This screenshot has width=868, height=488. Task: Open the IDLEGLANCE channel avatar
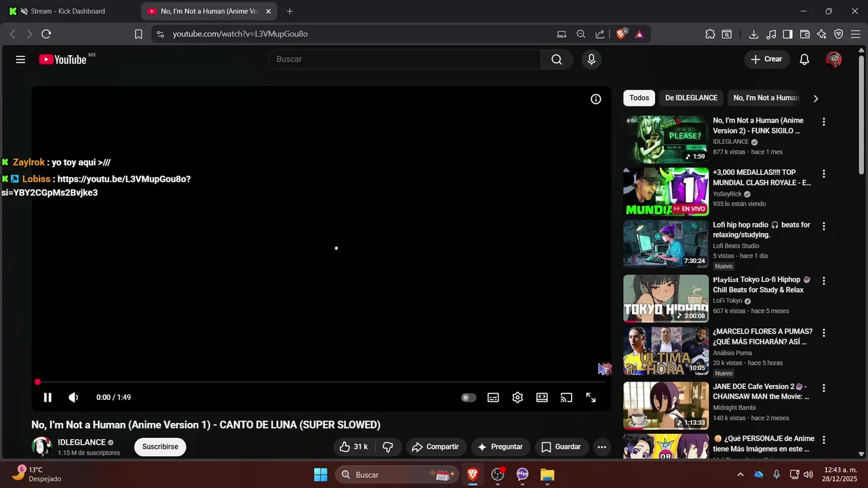pos(41,447)
